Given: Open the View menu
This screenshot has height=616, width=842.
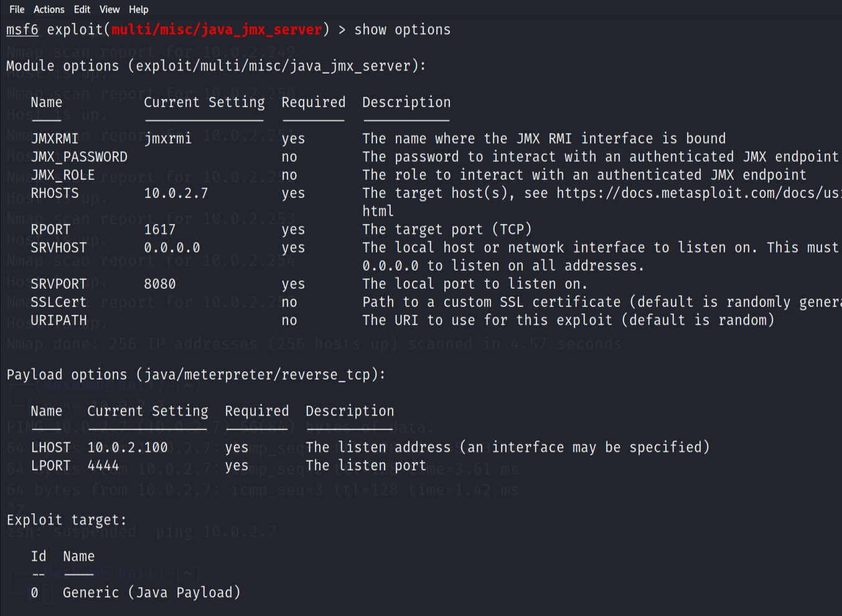Looking at the screenshot, I should pyautogui.click(x=110, y=9).
